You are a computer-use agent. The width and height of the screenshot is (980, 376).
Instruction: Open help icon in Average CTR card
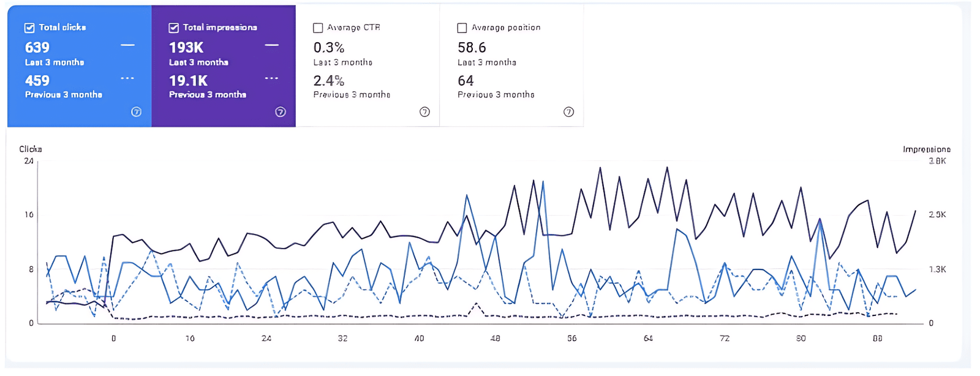coord(424,112)
